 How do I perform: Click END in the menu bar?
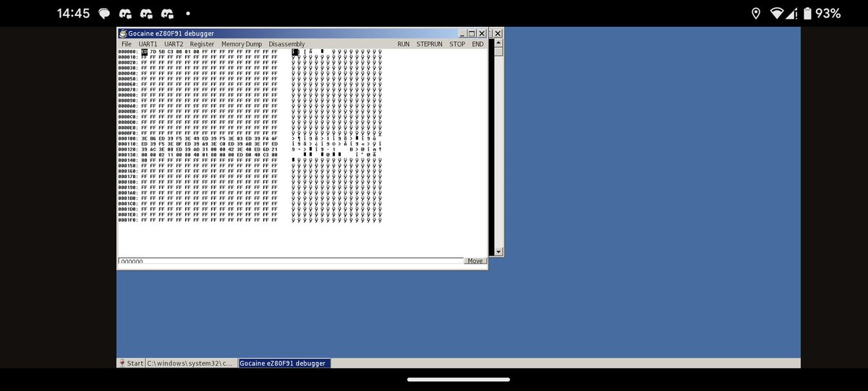pos(477,44)
